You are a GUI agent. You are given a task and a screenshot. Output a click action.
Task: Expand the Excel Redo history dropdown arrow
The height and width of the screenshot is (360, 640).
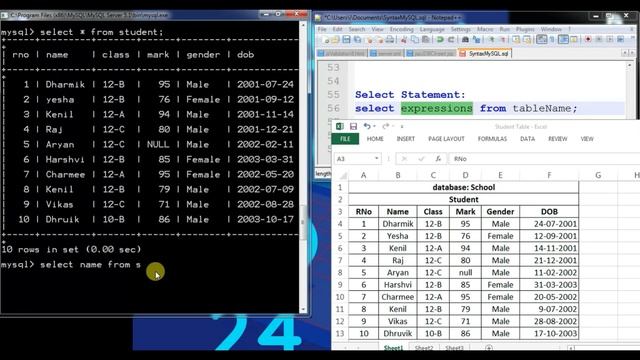click(392, 127)
